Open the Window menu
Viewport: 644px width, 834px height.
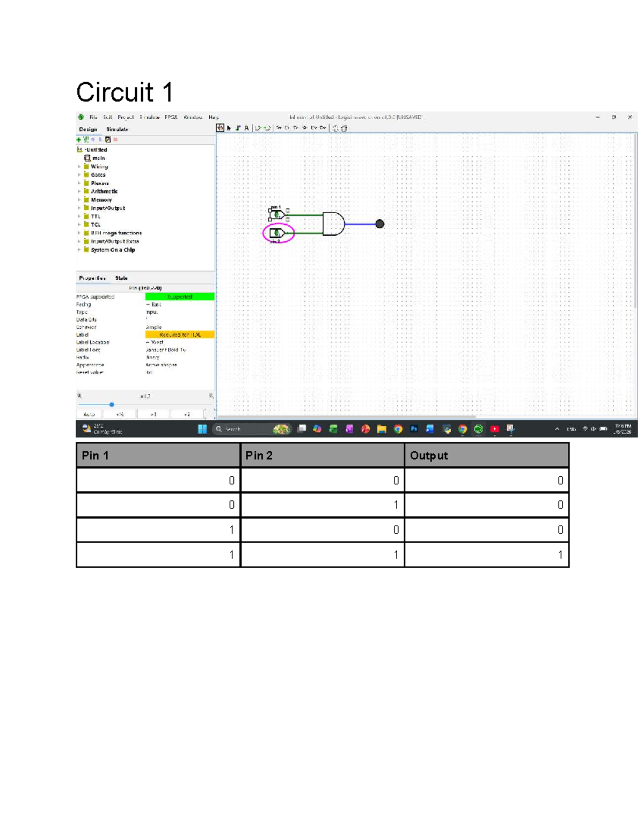193,117
